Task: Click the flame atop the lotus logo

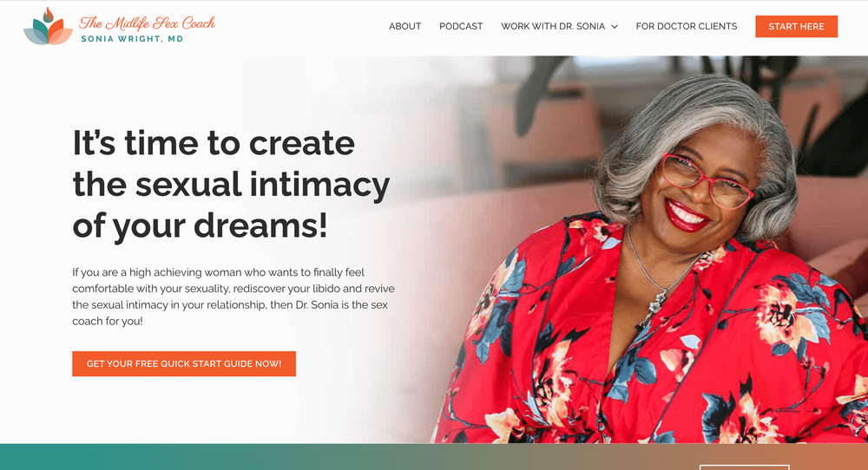Action: [48, 15]
